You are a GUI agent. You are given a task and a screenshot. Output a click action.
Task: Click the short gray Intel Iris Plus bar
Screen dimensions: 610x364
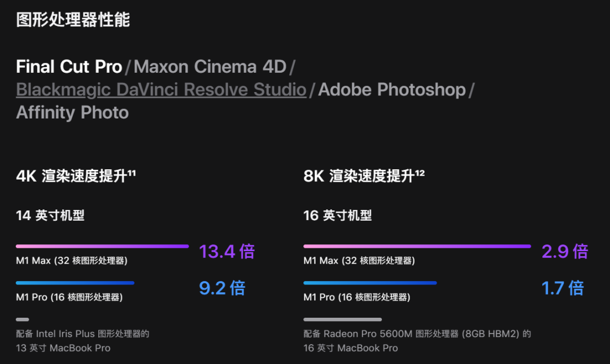[23, 319]
